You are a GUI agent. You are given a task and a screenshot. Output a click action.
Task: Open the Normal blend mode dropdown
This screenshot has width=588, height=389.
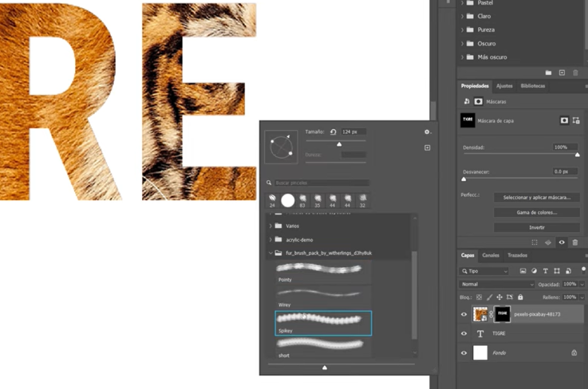(x=497, y=283)
